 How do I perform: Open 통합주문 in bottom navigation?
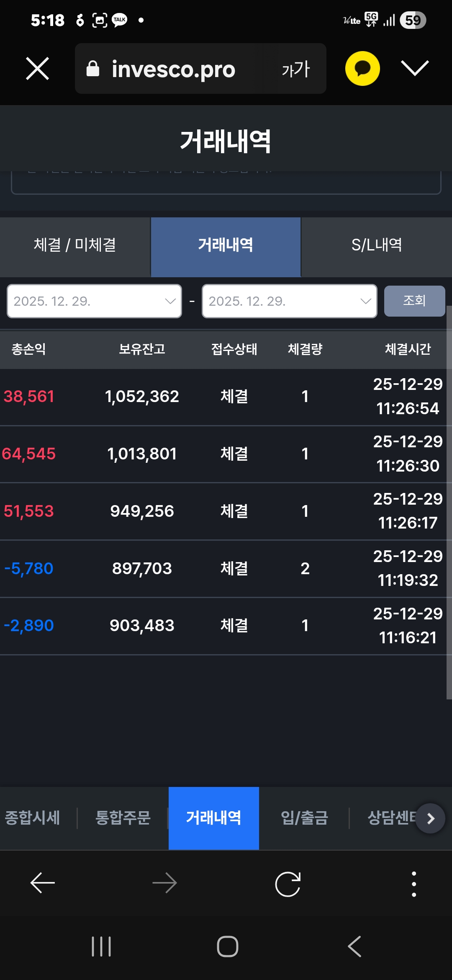[x=123, y=818]
